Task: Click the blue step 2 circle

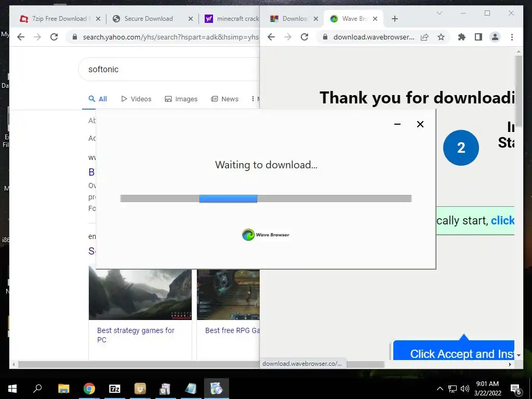Action: coord(461,148)
